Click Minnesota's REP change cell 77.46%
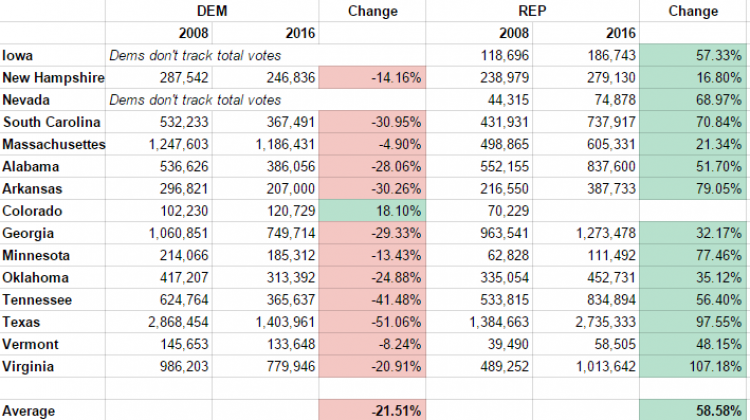This screenshot has height=420, width=750. tap(693, 255)
